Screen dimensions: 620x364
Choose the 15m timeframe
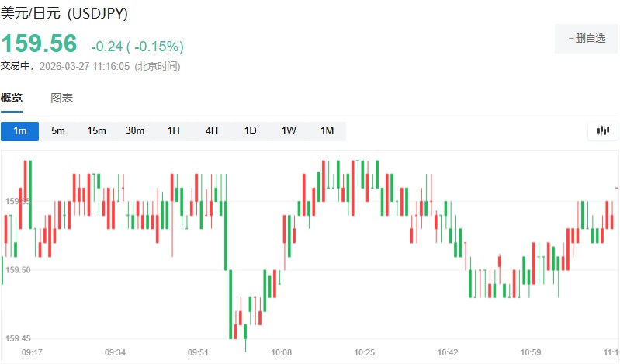96,130
